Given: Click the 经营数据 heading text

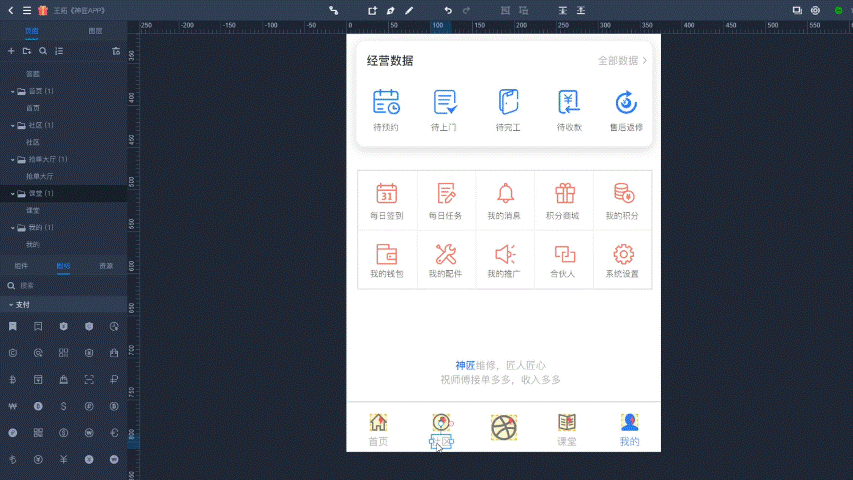Looking at the screenshot, I should coord(390,60).
